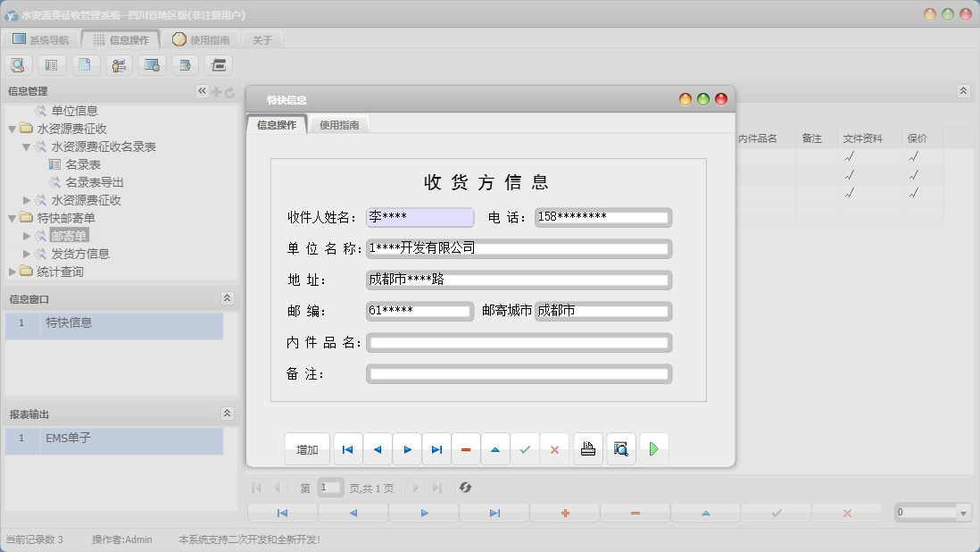Open the dropdown at the bottom right corner

966,512
